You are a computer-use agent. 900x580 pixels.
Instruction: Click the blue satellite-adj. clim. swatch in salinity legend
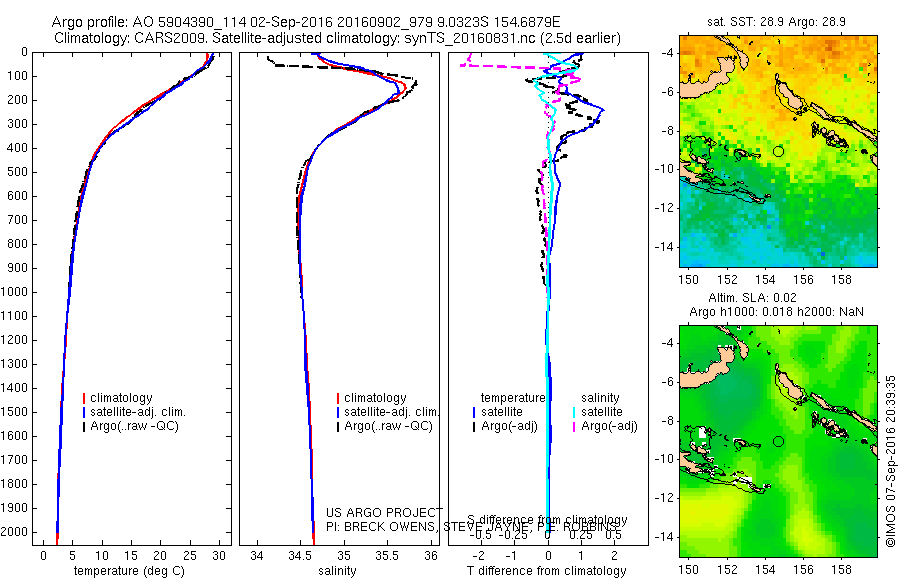pyautogui.click(x=338, y=412)
